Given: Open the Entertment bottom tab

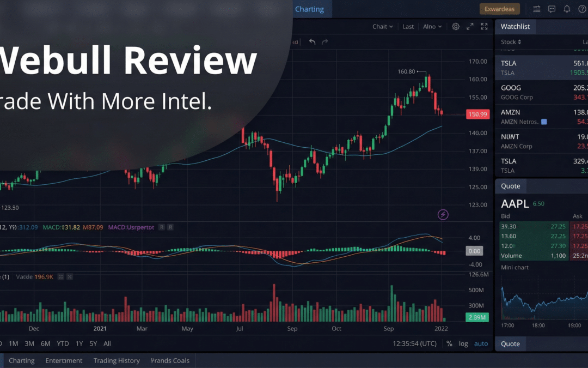Looking at the screenshot, I should pos(64,360).
